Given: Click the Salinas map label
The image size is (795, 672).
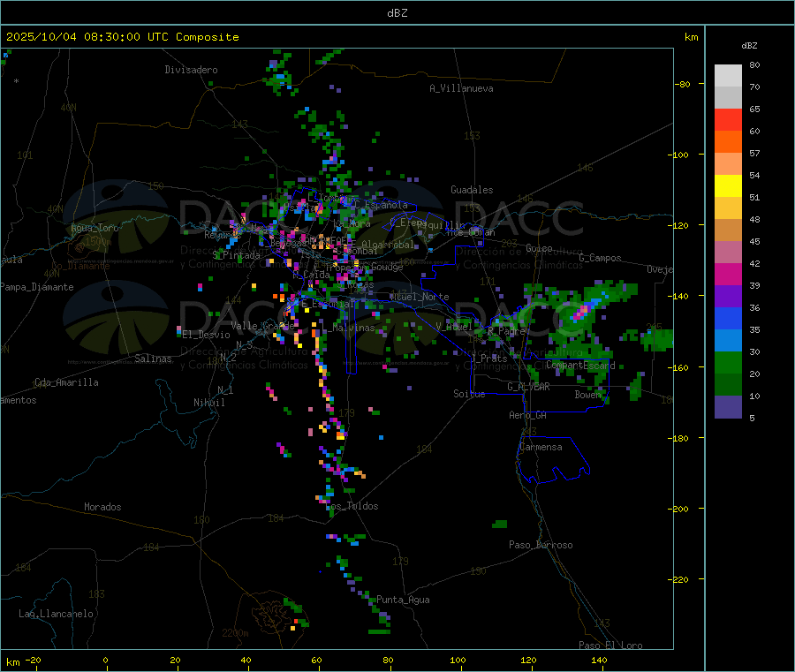Looking at the screenshot, I should pyautogui.click(x=153, y=359).
